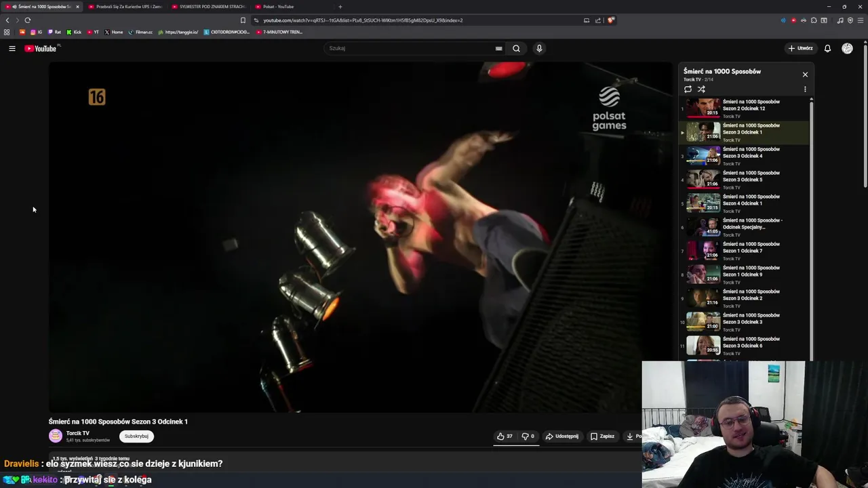Like the video with thumbs-up 37
868x488 pixels.
click(x=505, y=436)
